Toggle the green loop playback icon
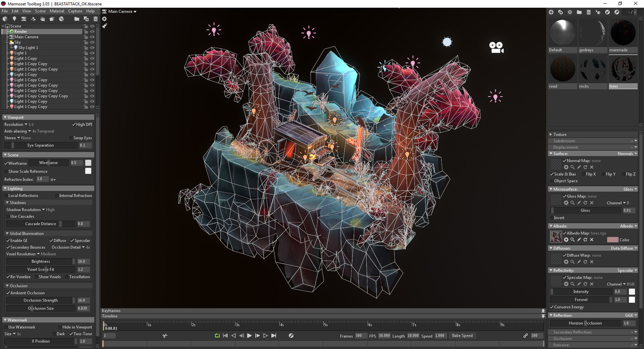This screenshot has height=349, width=644. tap(217, 336)
